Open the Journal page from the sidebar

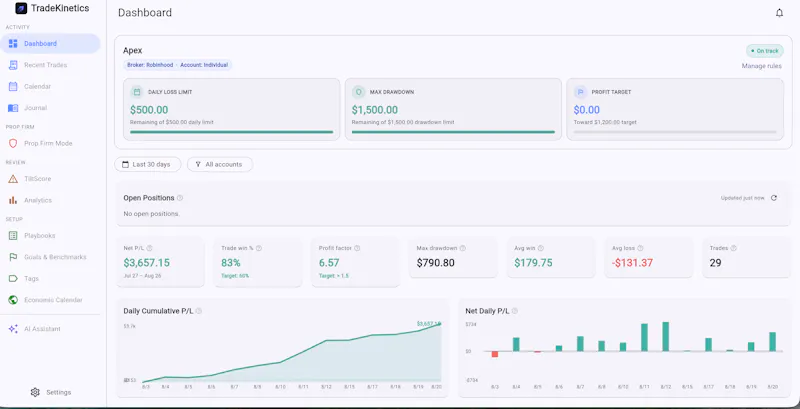click(51, 108)
